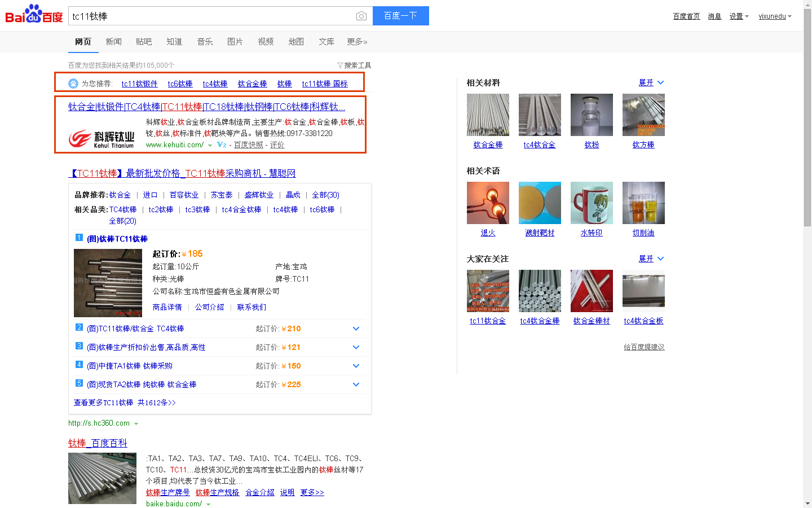This screenshot has width=812, height=508.
Task: Click the 钛棒 百度百科 result image
Action: point(102,478)
